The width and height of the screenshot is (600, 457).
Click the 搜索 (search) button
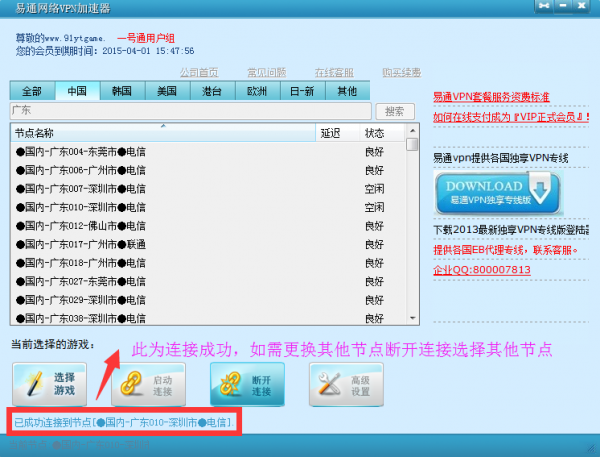point(395,111)
